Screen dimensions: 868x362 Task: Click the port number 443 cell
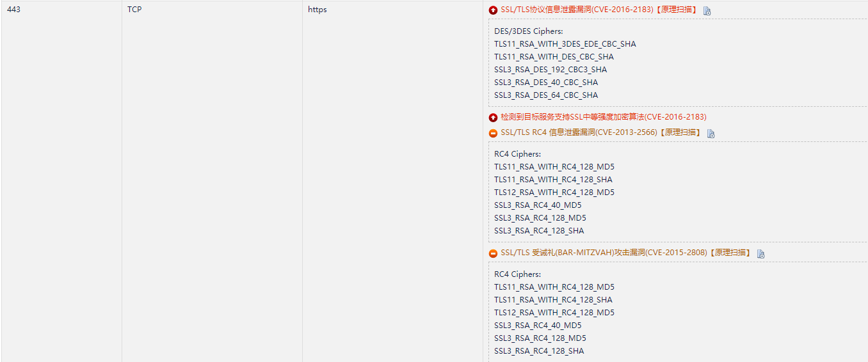(x=13, y=10)
